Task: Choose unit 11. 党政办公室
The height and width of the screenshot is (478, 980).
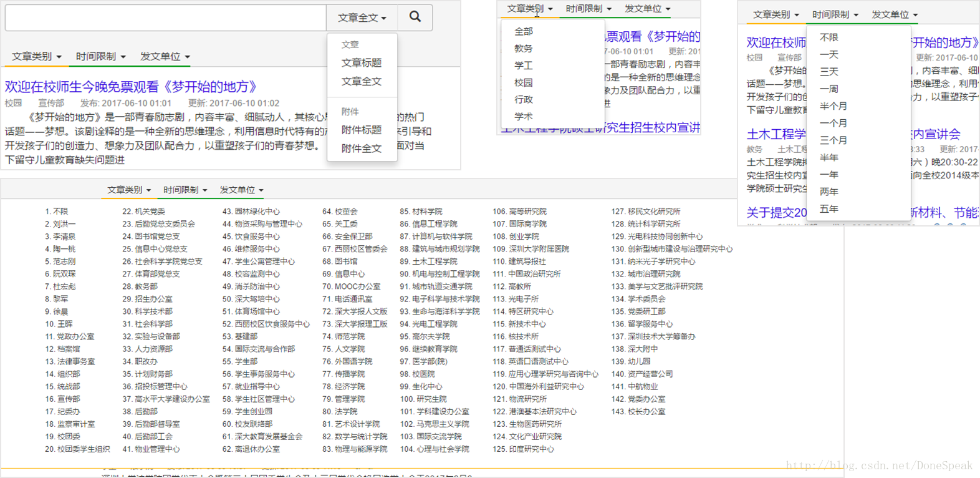Action: [x=70, y=336]
